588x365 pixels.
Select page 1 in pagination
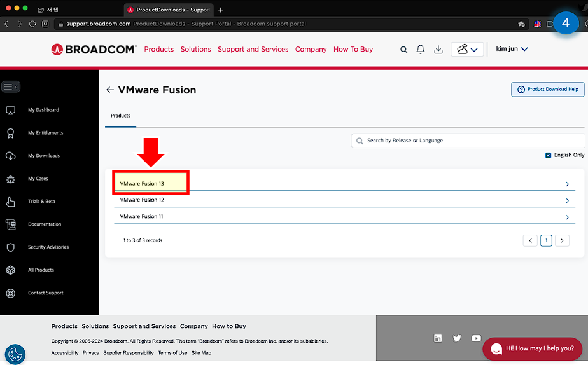pyautogui.click(x=546, y=240)
